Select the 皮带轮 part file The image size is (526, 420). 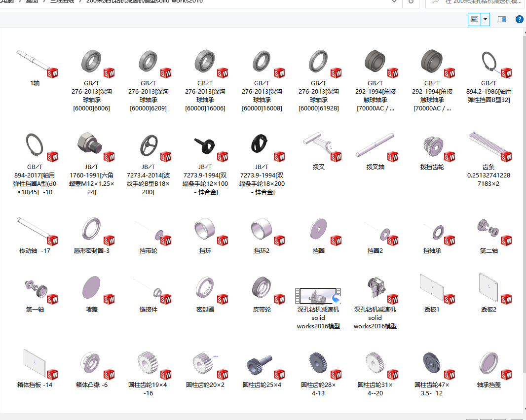[262, 294]
